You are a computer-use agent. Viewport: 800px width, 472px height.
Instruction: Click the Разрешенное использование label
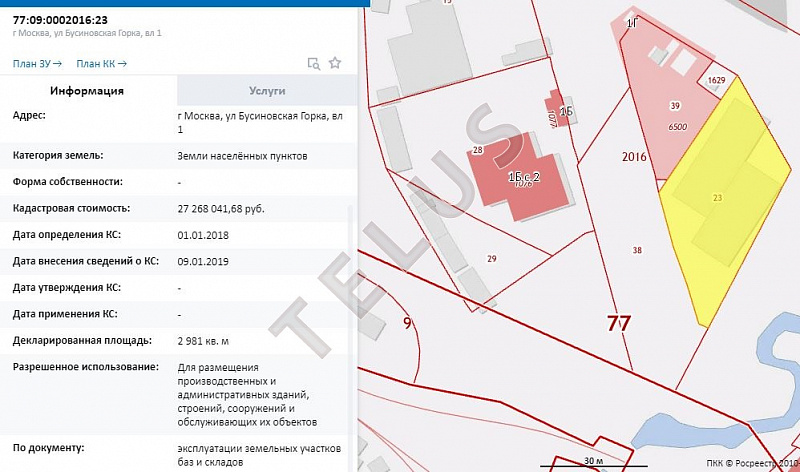tap(86, 367)
